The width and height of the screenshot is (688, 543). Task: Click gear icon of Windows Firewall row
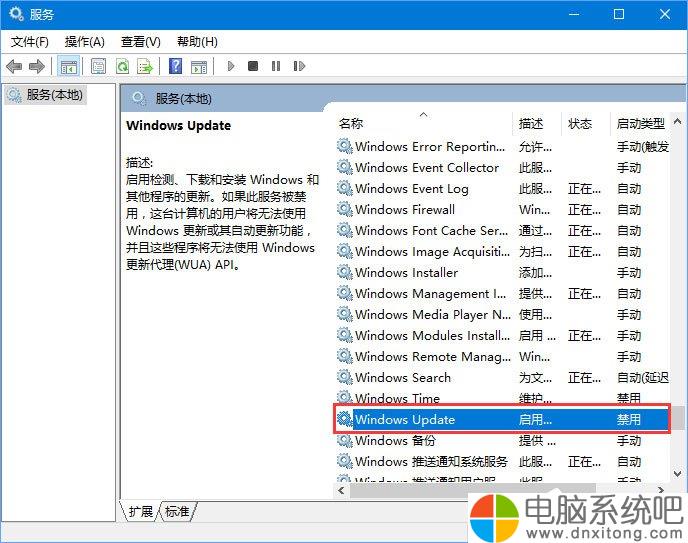(345, 209)
